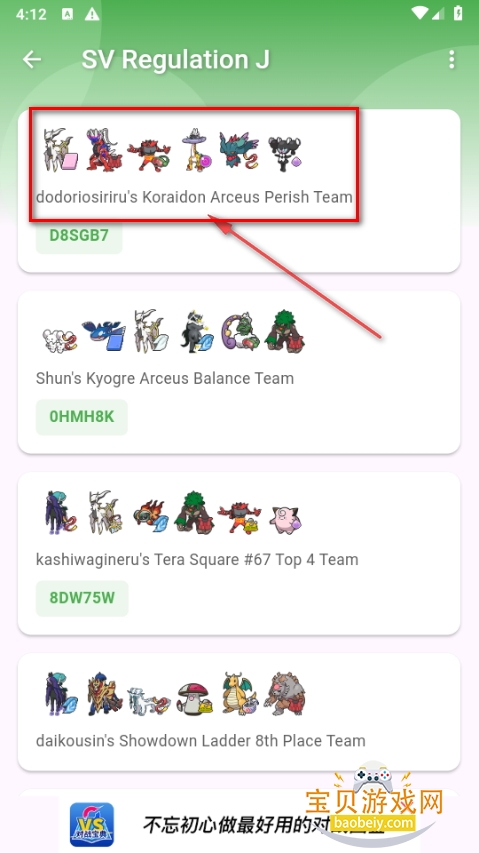Viewport: 479px width, 853px height.
Task: Copy rental code 0HMH8K
Action: [82, 417]
